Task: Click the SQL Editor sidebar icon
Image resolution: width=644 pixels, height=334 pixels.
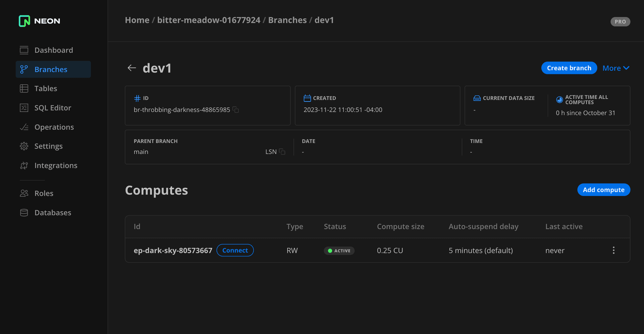Action: click(24, 108)
